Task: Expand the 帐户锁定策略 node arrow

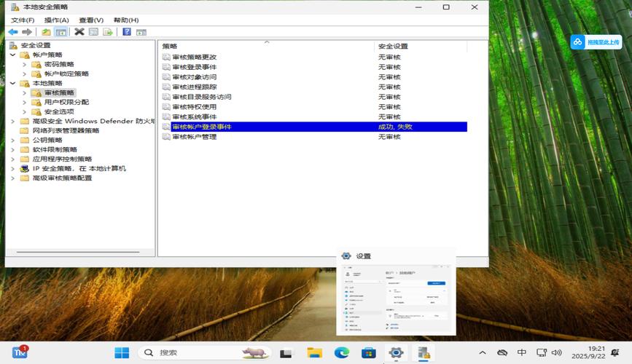Action: [x=24, y=74]
